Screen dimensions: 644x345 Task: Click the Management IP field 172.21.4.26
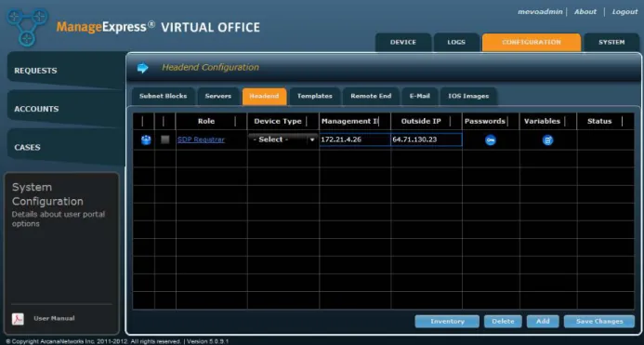pos(355,139)
